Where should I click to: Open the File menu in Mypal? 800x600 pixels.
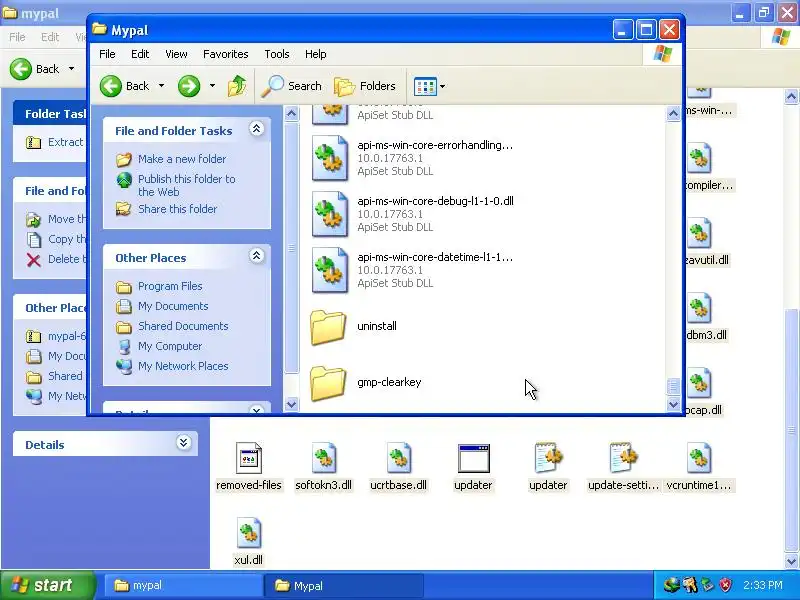[x=107, y=54]
